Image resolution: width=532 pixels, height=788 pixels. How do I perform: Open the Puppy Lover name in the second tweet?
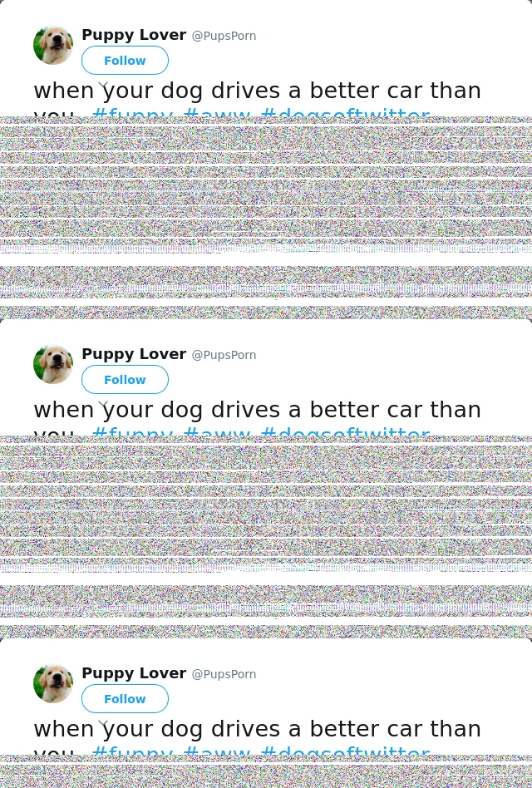pyautogui.click(x=134, y=354)
